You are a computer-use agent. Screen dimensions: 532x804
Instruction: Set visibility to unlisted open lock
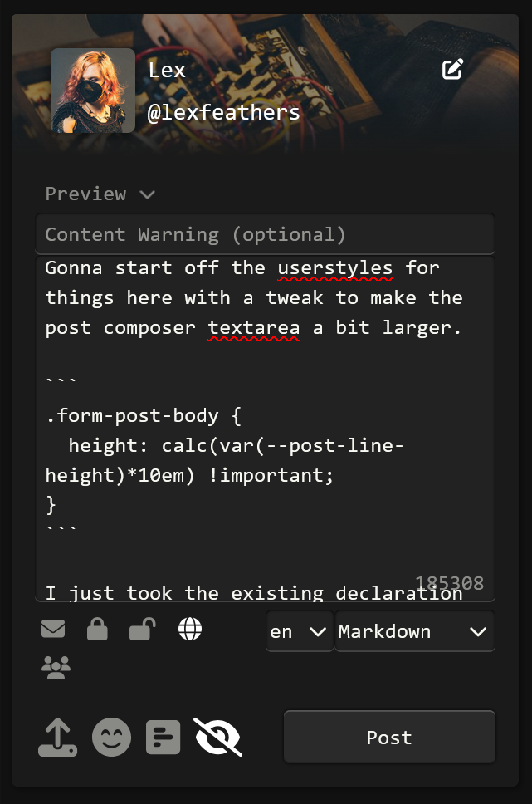pyautogui.click(x=143, y=630)
